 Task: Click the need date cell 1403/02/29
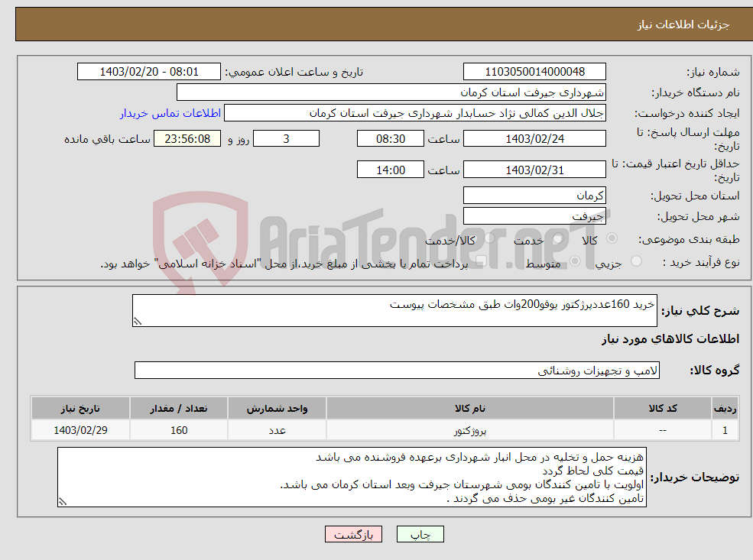point(81,430)
